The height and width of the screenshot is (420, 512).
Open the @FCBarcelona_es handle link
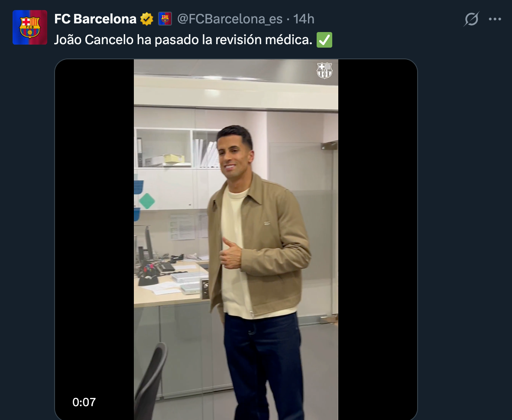(230, 19)
